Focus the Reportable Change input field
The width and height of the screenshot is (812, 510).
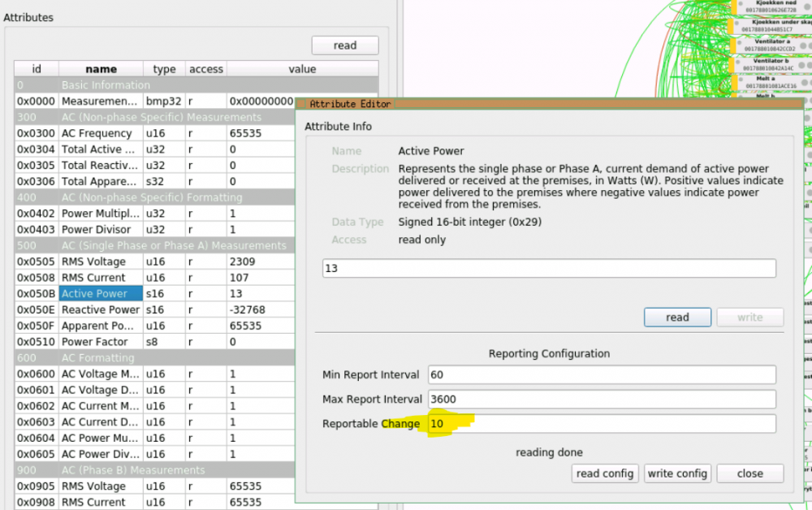(x=601, y=423)
